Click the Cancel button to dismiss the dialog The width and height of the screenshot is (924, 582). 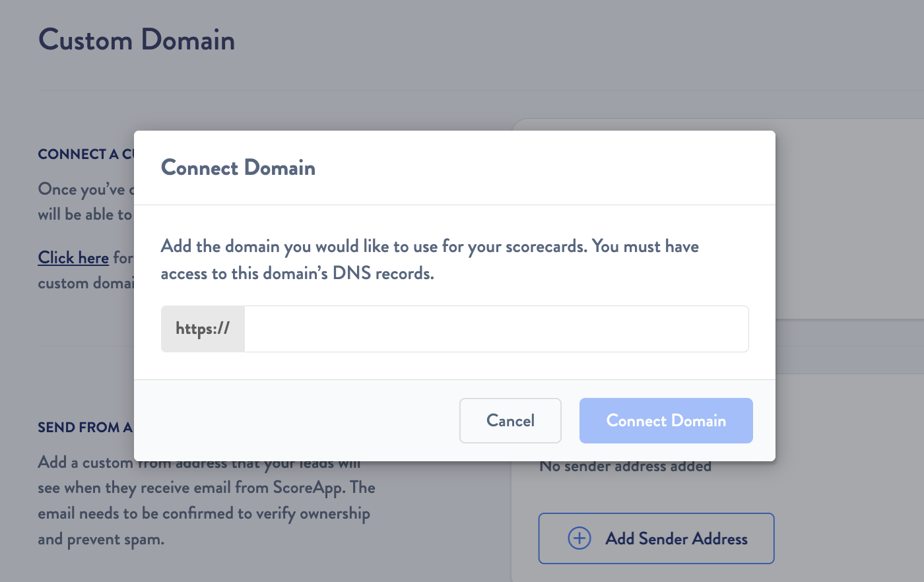[x=510, y=420]
